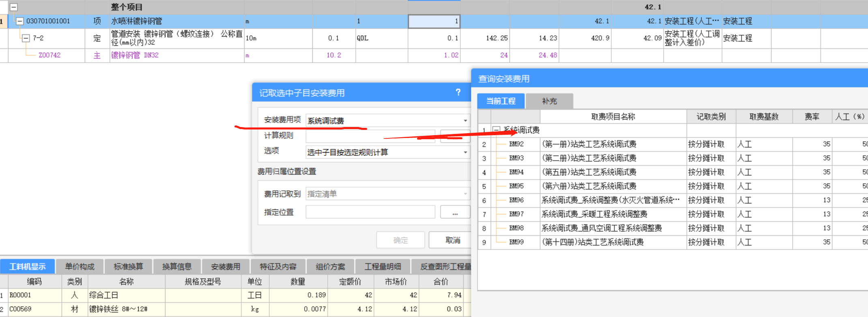The image size is (868, 317).
Task: Select row BM96 水灭火管道系统调整费
Action: coord(672,200)
